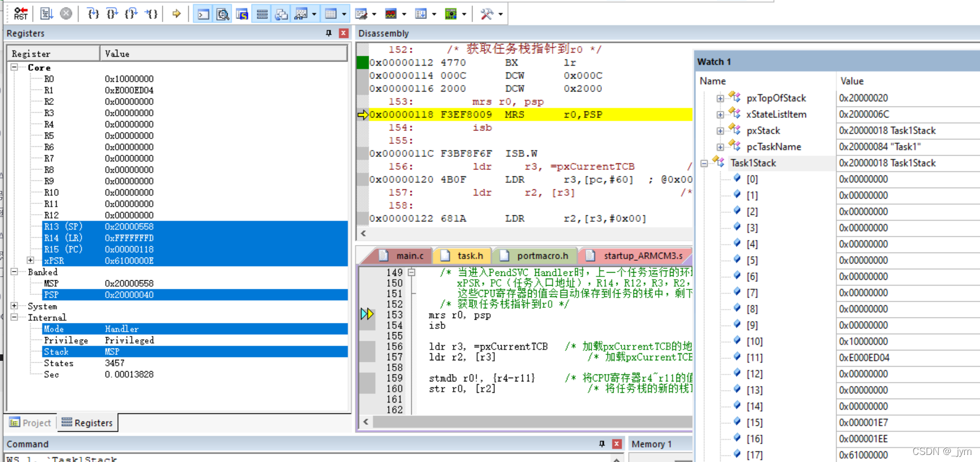Expand pxTopOfStack in Watch 1
This screenshot has height=462, width=980.
pyautogui.click(x=720, y=98)
